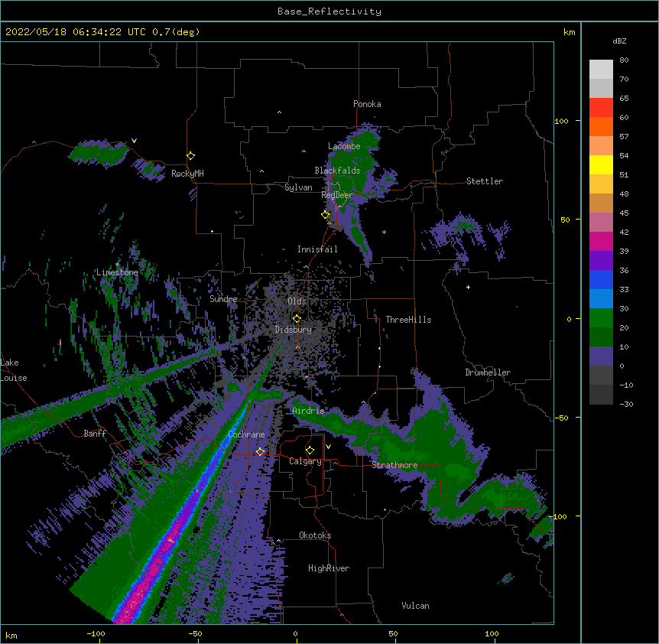Click the Sundre town label
The width and height of the screenshot is (659, 644).
223,299
